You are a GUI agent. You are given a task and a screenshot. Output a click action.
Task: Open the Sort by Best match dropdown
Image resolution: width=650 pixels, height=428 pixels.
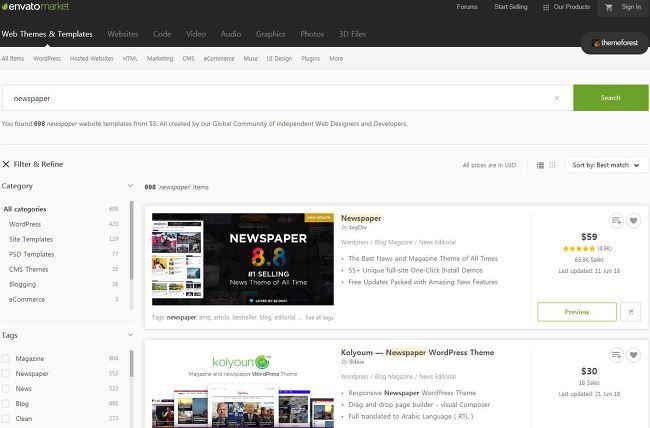pyautogui.click(x=606, y=165)
